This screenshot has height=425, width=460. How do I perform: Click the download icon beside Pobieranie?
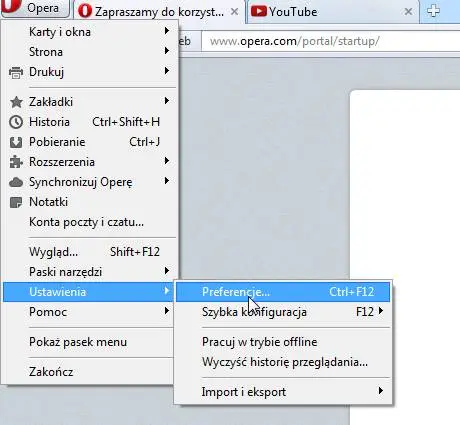point(16,142)
